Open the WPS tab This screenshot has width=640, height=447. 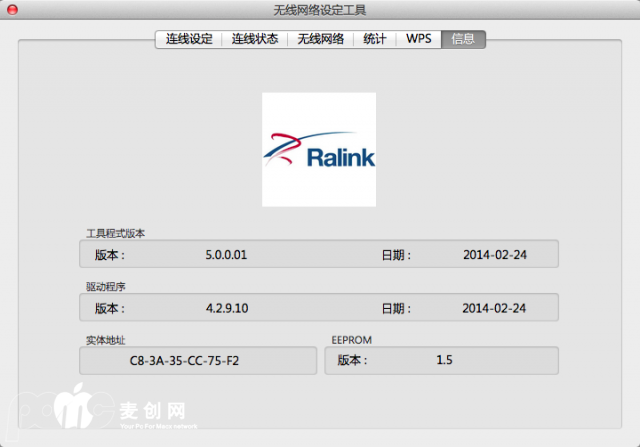click(x=419, y=39)
